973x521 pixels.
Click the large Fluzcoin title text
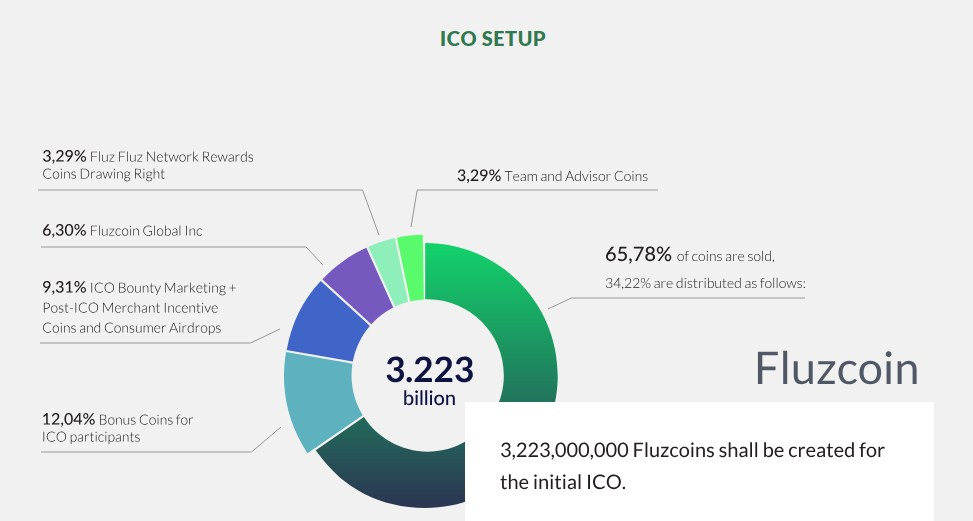click(836, 368)
